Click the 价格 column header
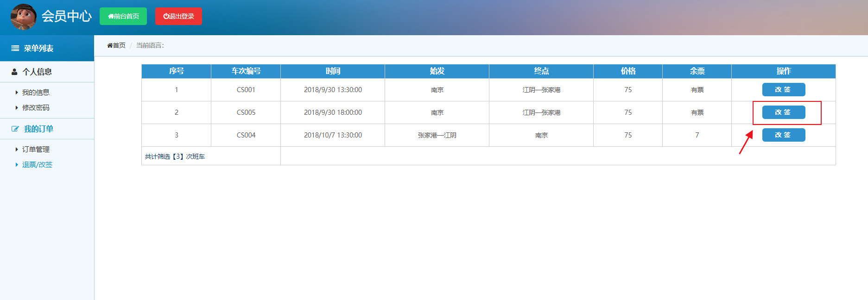 click(628, 71)
